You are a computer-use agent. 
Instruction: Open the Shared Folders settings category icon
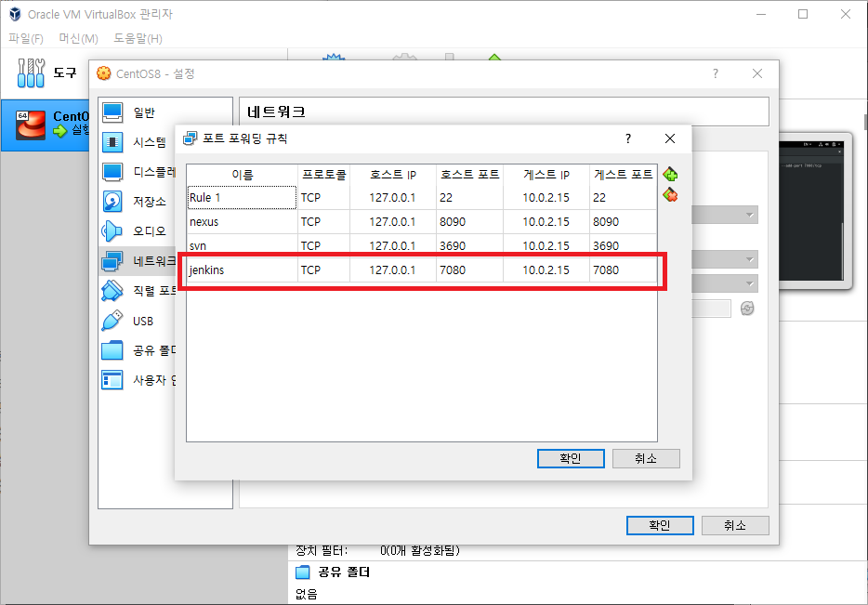(112, 350)
